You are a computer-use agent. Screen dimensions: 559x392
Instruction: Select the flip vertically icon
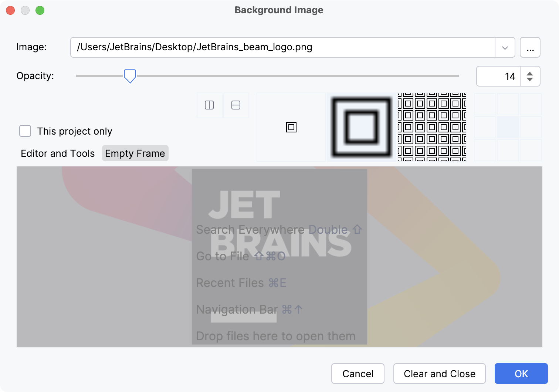click(236, 105)
